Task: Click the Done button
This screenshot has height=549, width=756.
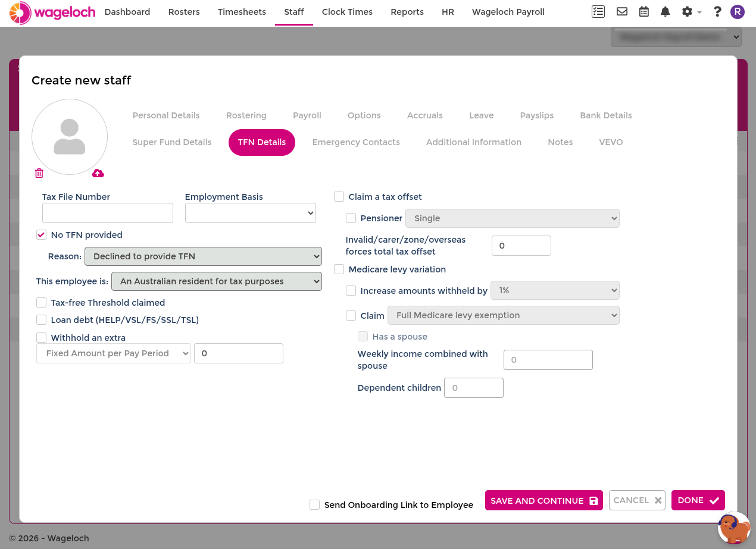Action: pos(698,500)
